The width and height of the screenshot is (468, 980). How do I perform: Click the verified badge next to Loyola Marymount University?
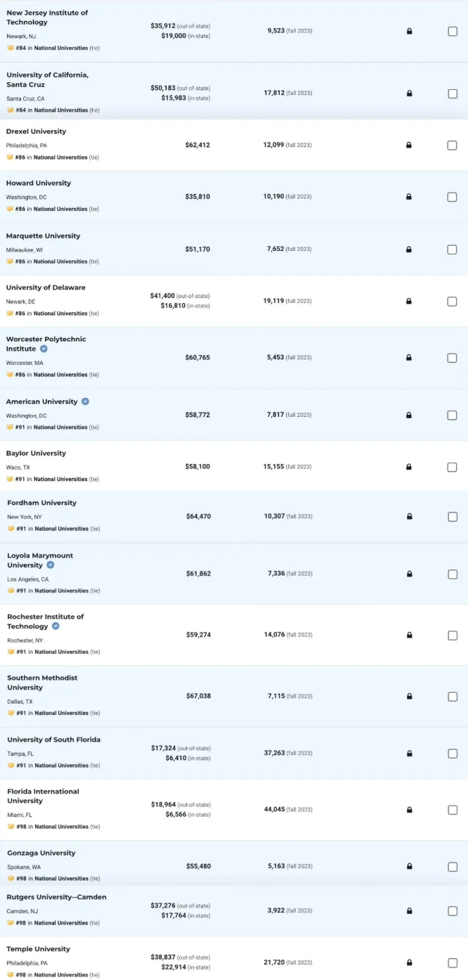click(51, 565)
